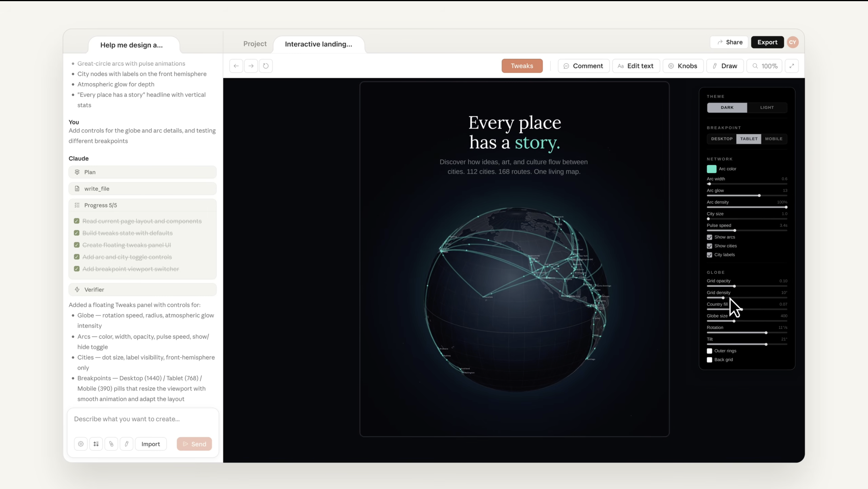Viewport: 868px width, 489px height.
Task: Reload the preview with refresh icon
Action: 266,66
